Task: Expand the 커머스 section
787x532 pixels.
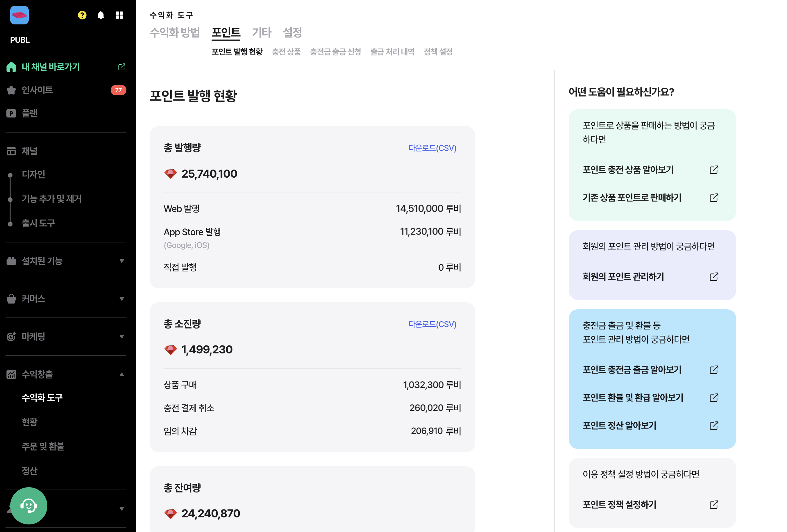Action: [x=121, y=298]
